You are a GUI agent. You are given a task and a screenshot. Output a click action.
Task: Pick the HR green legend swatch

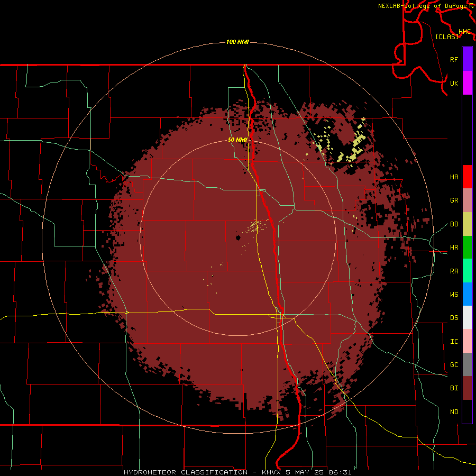tap(467, 248)
